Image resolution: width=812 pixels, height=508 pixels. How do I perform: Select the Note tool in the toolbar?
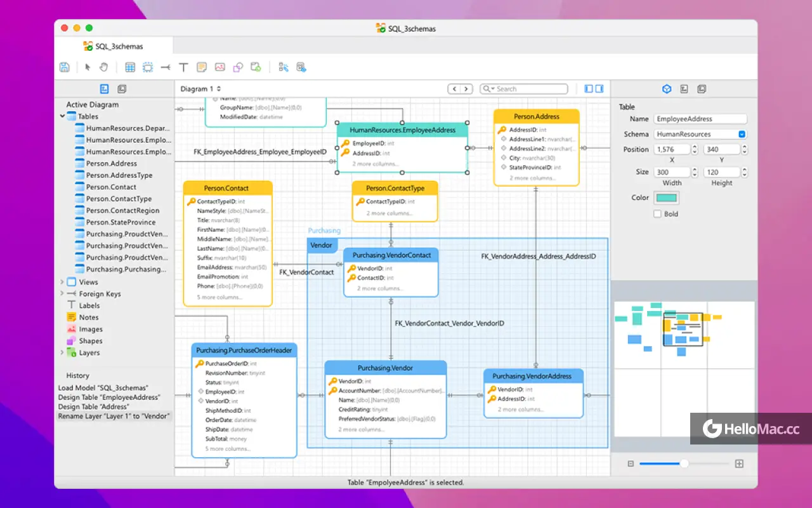(202, 67)
